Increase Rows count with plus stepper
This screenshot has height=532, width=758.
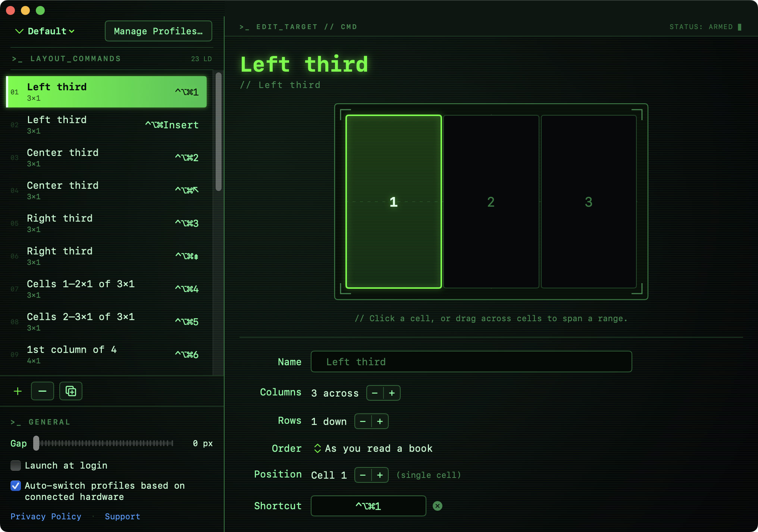pyautogui.click(x=380, y=421)
